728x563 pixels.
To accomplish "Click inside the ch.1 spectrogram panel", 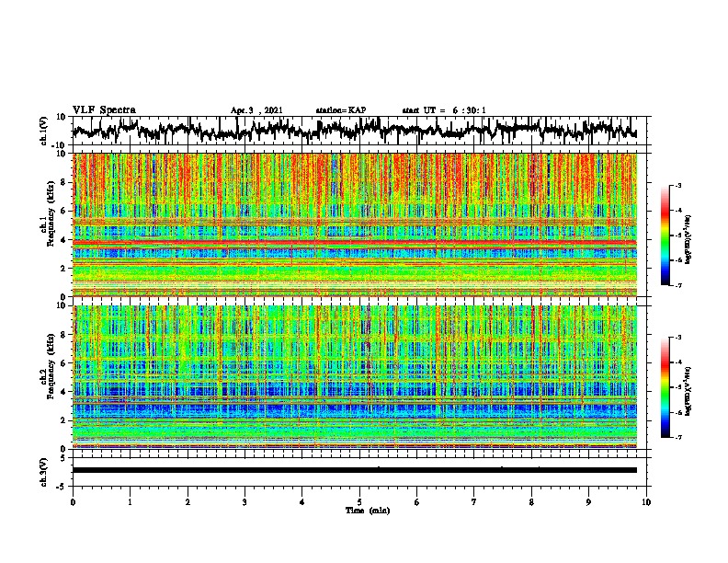I will coord(355,224).
